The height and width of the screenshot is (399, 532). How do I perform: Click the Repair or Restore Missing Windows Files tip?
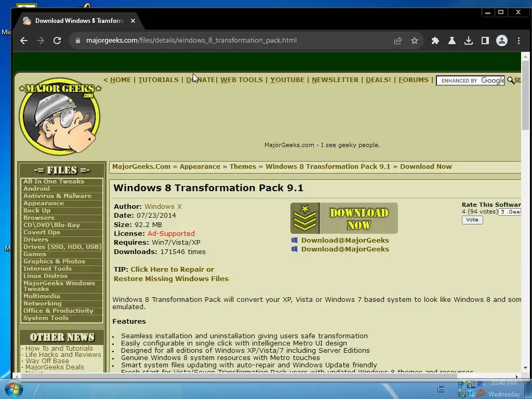[170, 274]
